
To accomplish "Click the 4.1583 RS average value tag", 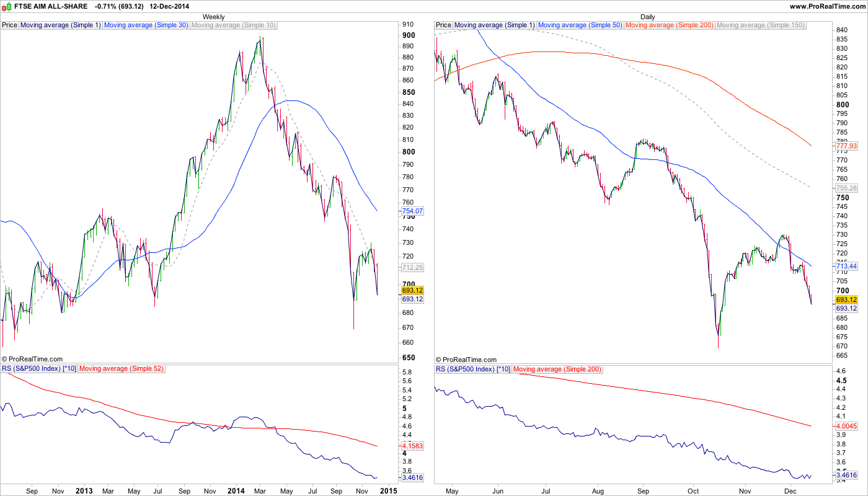I will pos(412,446).
